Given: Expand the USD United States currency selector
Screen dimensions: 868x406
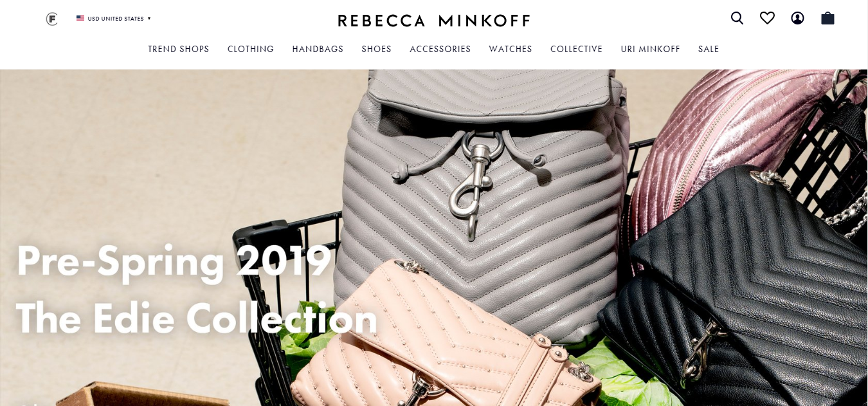Looking at the screenshot, I should pos(113,19).
